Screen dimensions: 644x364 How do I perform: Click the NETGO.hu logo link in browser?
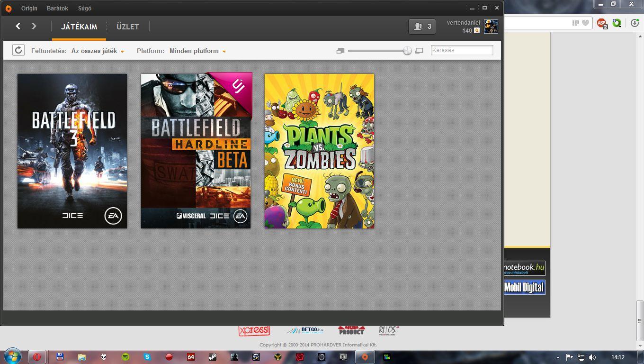pos(306,330)
